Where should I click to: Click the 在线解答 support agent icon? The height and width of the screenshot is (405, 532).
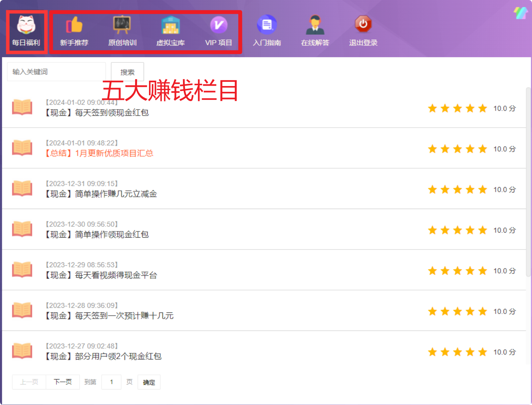[315, 25]
